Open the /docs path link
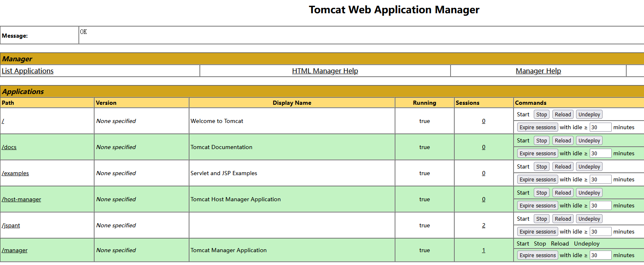The width and height of the screenshot is (644, 265). pos(9,147)
